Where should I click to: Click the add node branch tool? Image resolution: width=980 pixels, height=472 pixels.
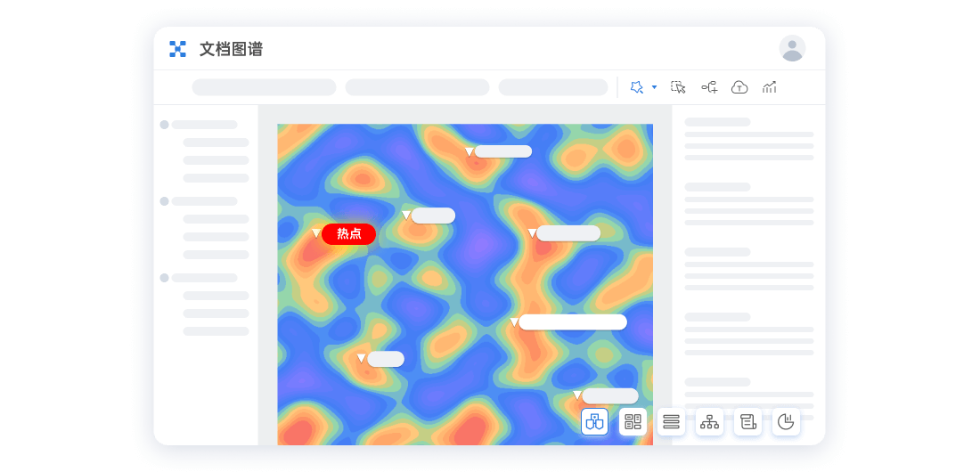[x=709, y=87]
